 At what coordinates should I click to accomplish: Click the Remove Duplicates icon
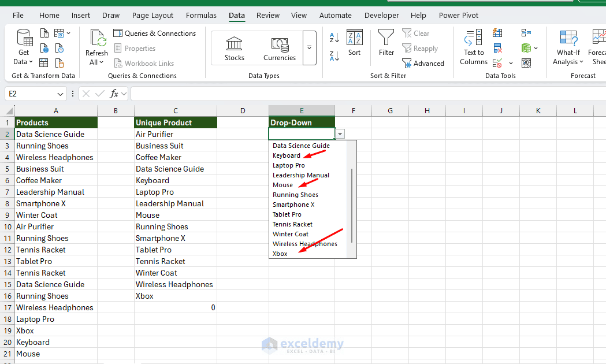pos(498,49)
